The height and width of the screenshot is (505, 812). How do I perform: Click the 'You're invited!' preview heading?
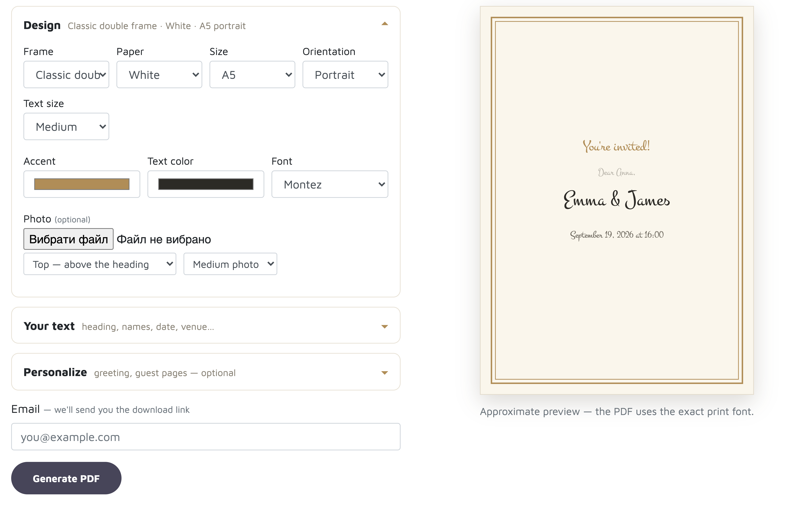coord(616,146)
